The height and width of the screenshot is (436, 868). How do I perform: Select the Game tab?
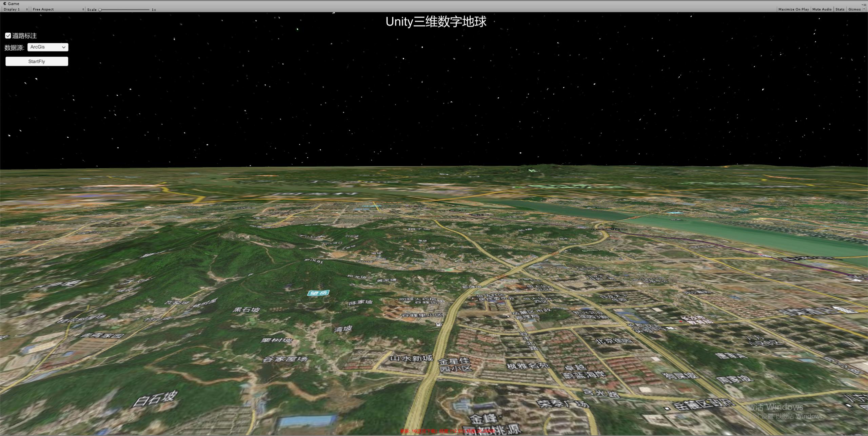(x=13, y=3)
